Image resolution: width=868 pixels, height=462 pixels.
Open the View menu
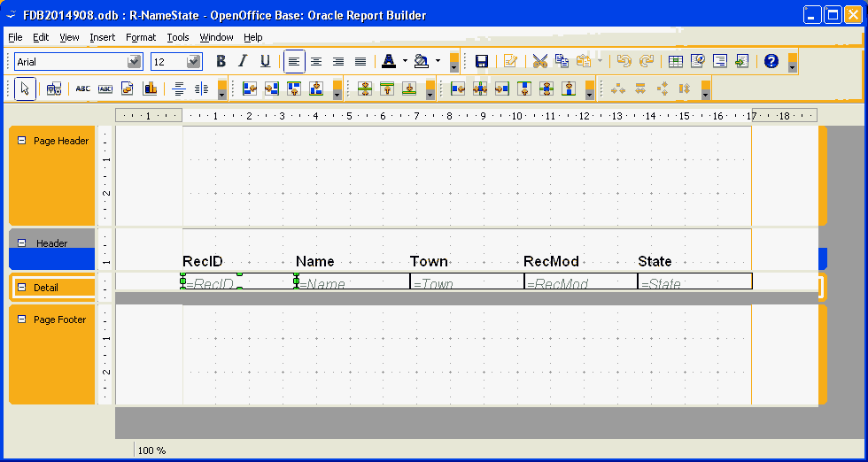70,37
